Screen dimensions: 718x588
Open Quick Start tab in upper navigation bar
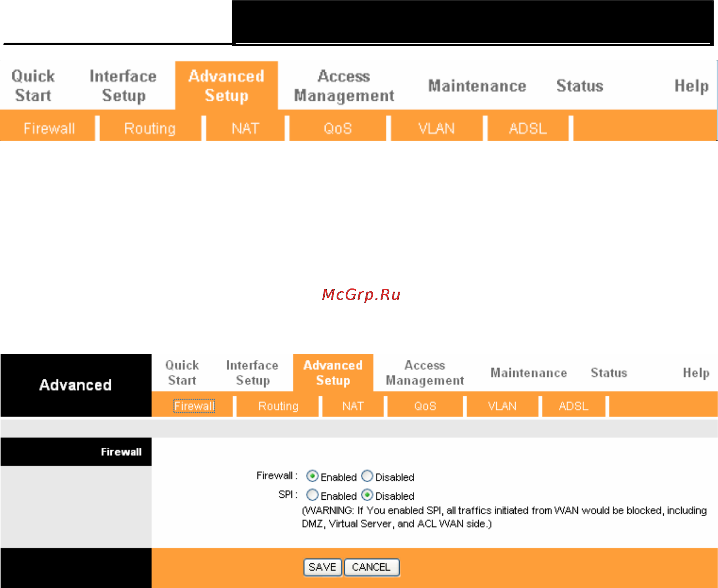(x=33, y=86)
